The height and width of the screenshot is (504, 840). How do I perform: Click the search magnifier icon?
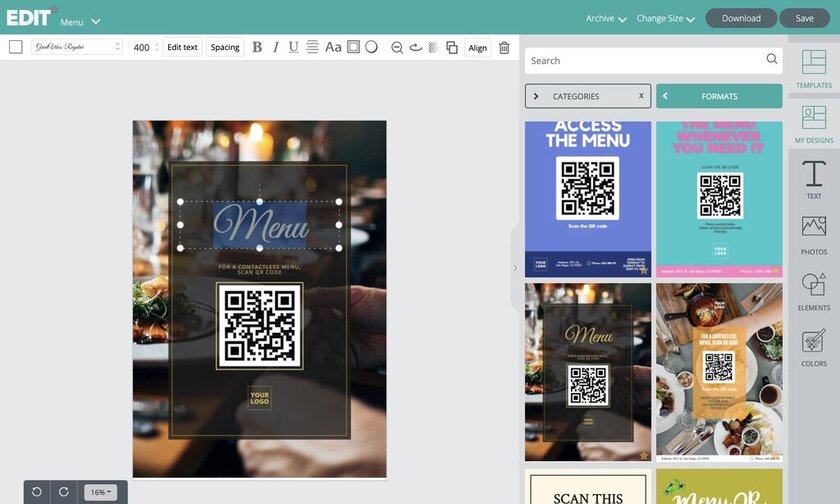771,59
